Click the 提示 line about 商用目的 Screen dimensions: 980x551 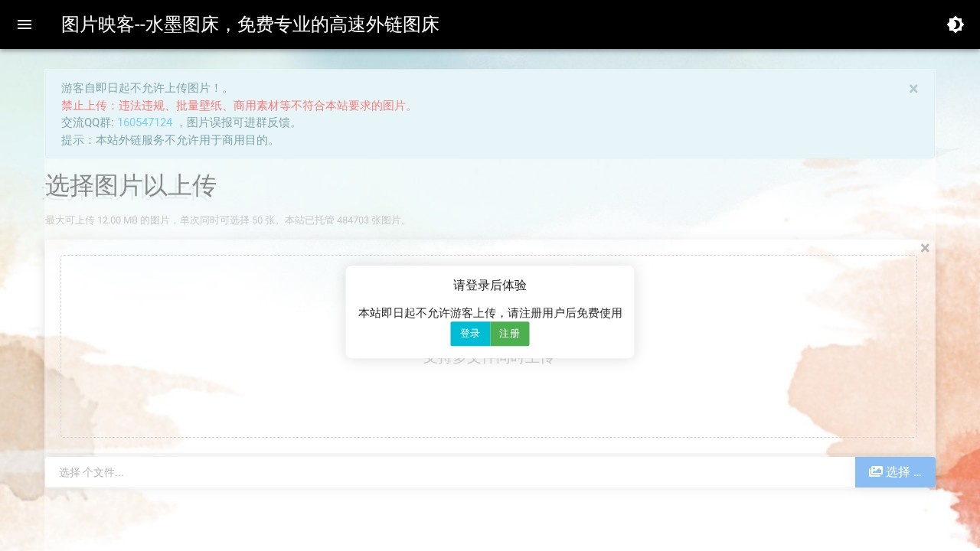click(169, 140)
